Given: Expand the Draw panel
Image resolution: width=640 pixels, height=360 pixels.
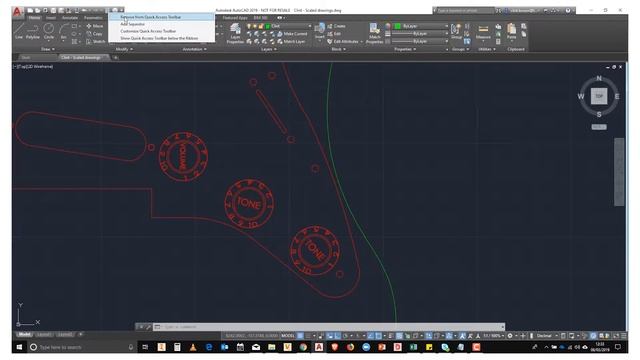Looking at the screenshot, I should [48, 49].
